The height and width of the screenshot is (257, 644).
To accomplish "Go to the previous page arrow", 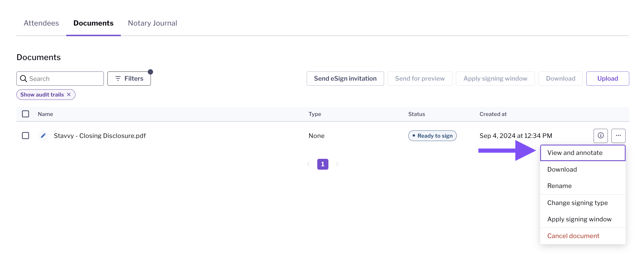I will click(308, 164).
